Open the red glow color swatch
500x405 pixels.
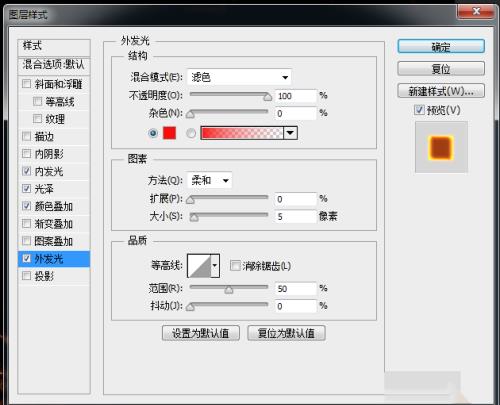pyautogui.click(x=169, y=133)
